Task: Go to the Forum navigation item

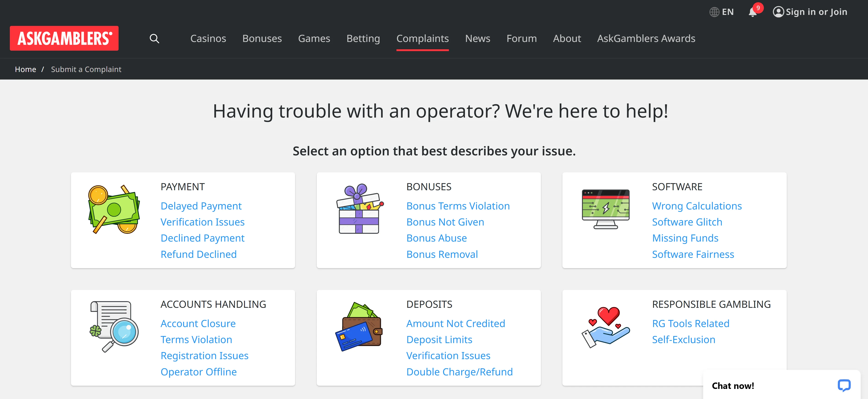Action: click(521, 39)
